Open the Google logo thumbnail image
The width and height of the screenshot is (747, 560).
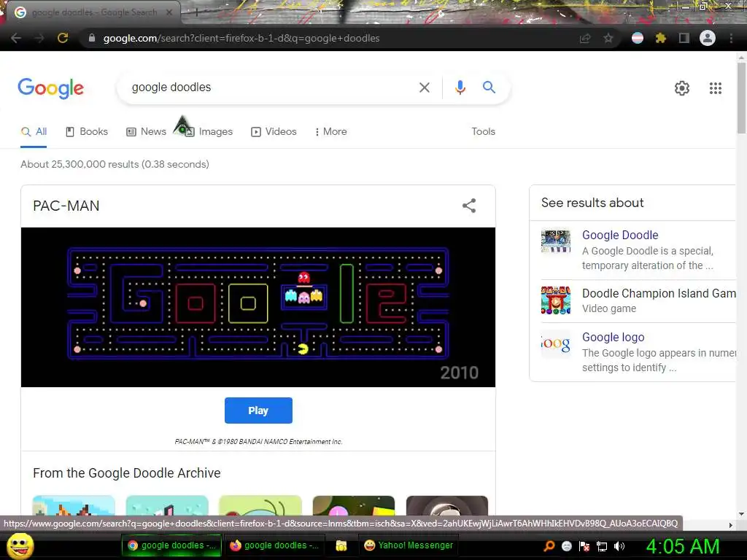click(x=555, y=344)
